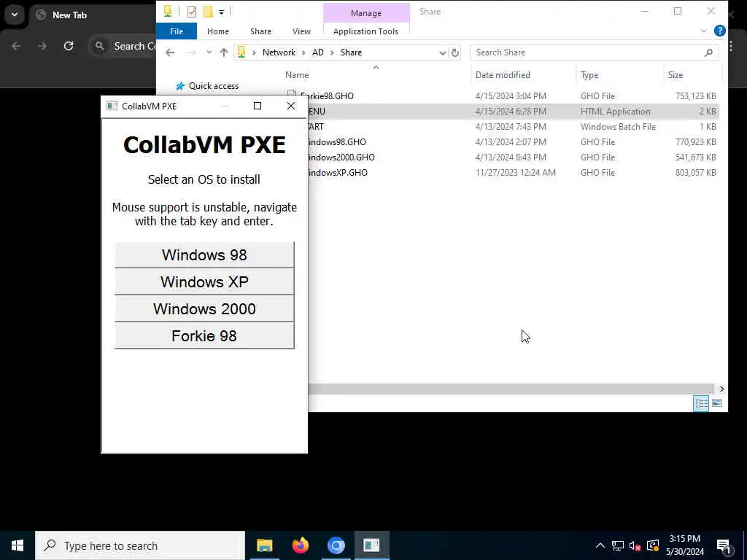Image resolution: width=747 pixels, height=560 pixels.
Task: Open File Explorer from the taskbar
Action: tap(264, 545)
